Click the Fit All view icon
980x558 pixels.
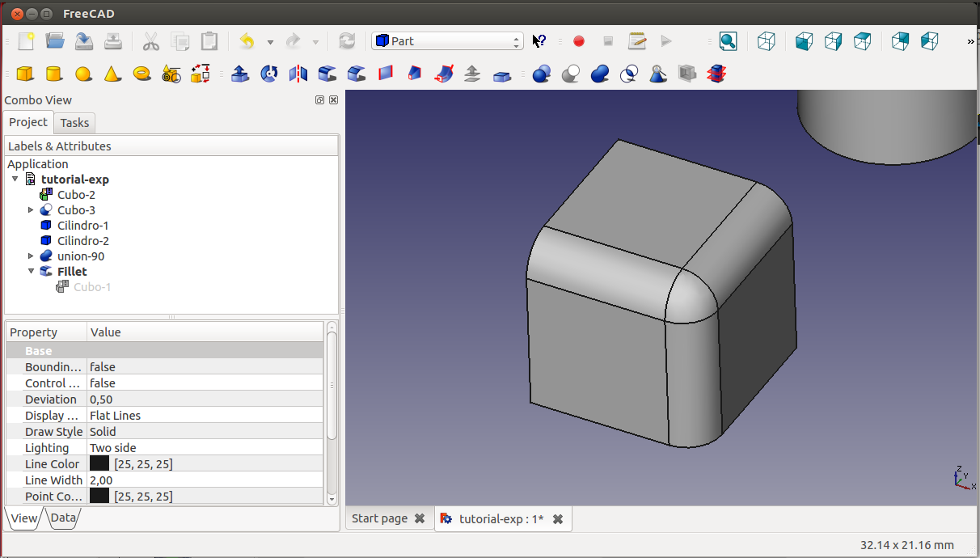pyautogui.click(x=728, y=41)
